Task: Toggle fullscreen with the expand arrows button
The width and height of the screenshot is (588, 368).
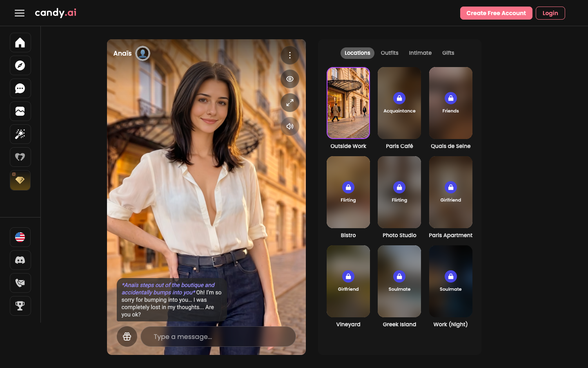Action: 290,103
